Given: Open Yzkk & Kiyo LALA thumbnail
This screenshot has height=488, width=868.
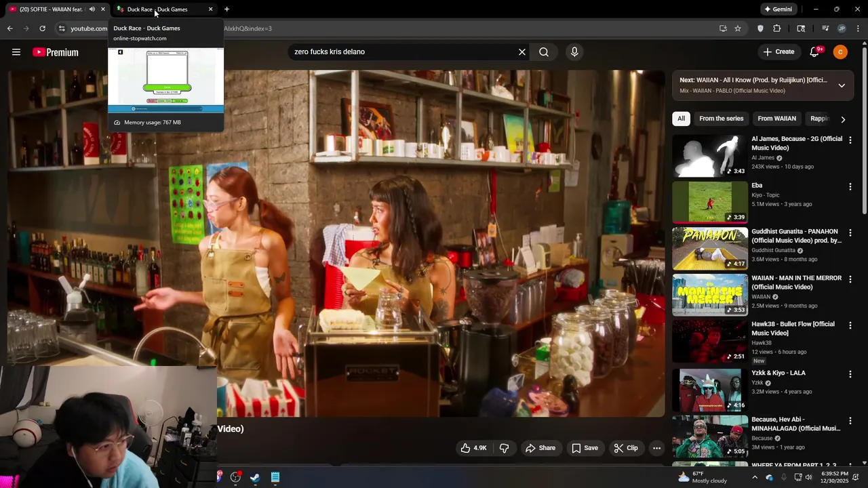Looking at the screenshot, I should pos(710,390).
